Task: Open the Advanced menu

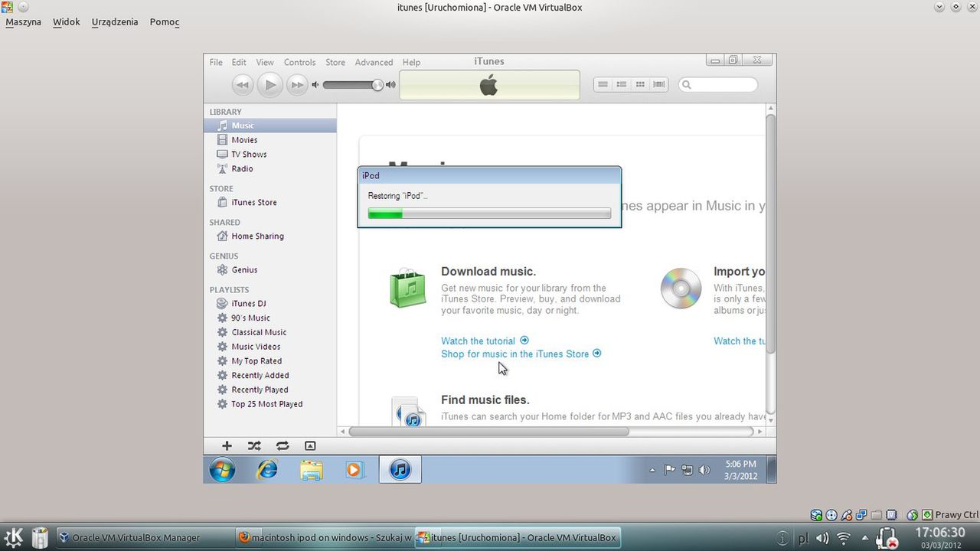Action: pyautogui.click(x=374, y=62)
